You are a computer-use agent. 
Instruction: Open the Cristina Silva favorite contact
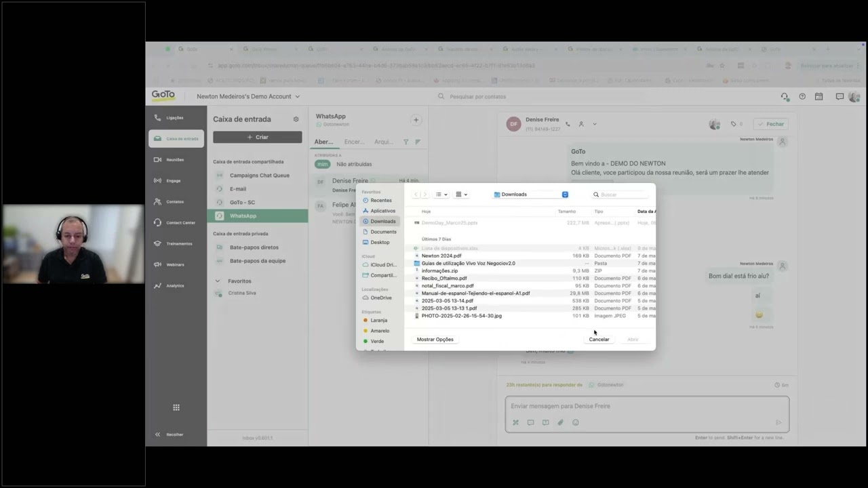click(x=242, y=293)
